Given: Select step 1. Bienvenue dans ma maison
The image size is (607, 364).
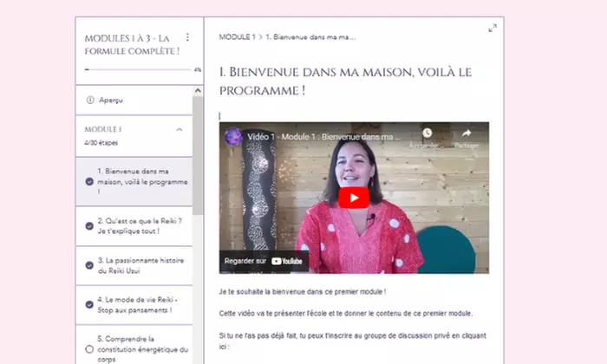Looking at the screenshot, I should (134, 181).
